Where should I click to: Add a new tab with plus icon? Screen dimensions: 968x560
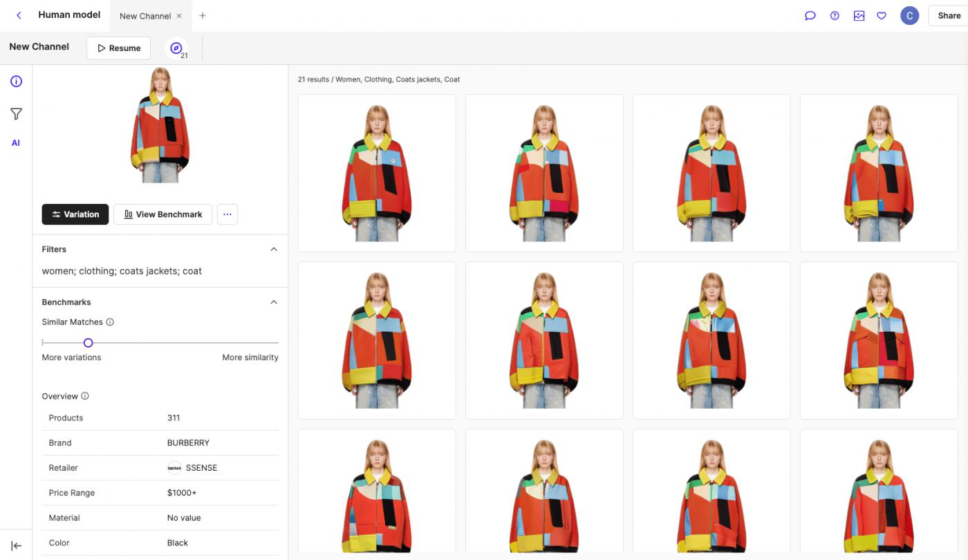(x=203, y=16)
